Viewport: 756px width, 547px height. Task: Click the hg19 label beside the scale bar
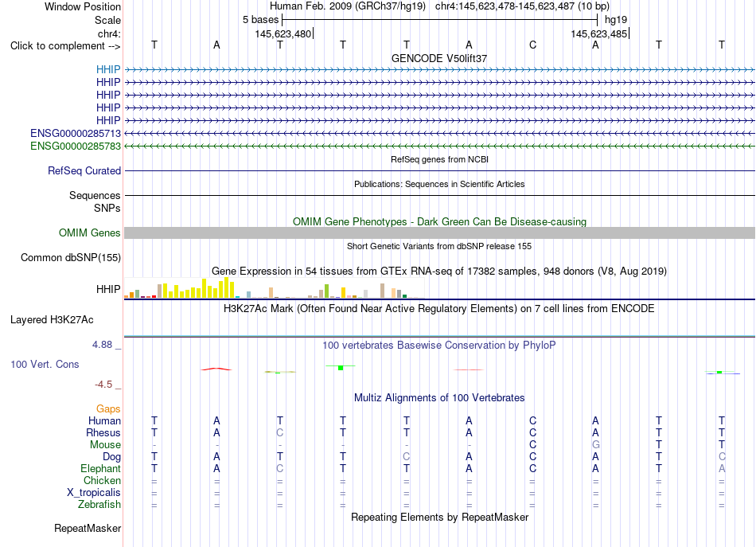click(616, 20)
